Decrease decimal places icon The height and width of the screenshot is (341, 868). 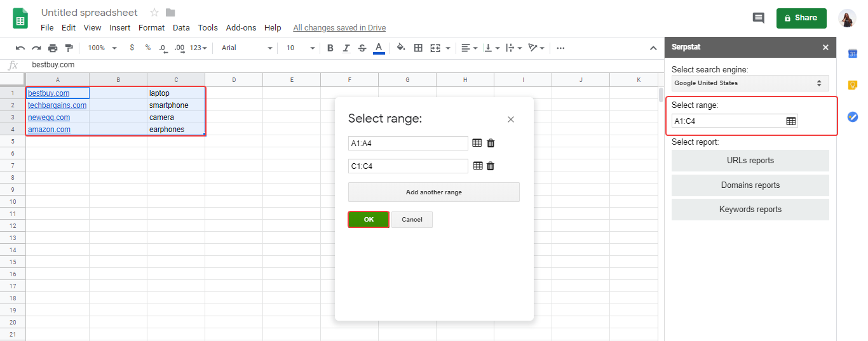(x=163, y=48)
